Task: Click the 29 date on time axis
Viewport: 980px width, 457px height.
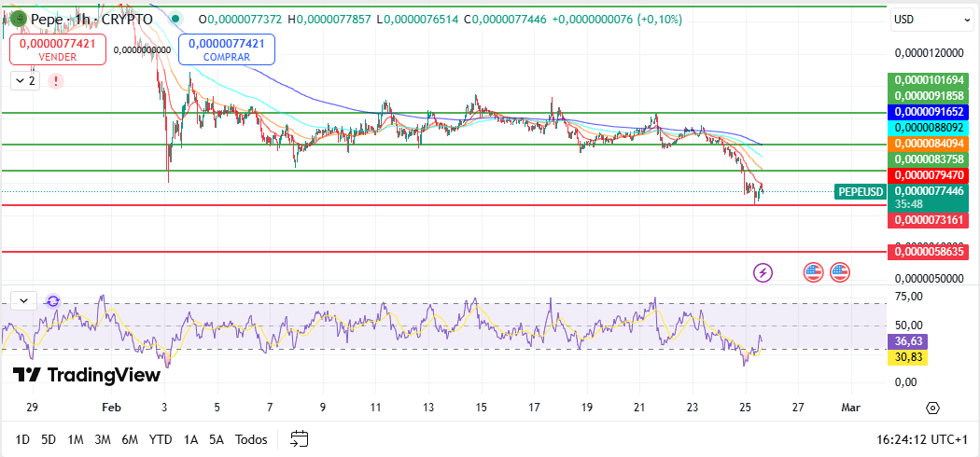Action: (33, 408)
